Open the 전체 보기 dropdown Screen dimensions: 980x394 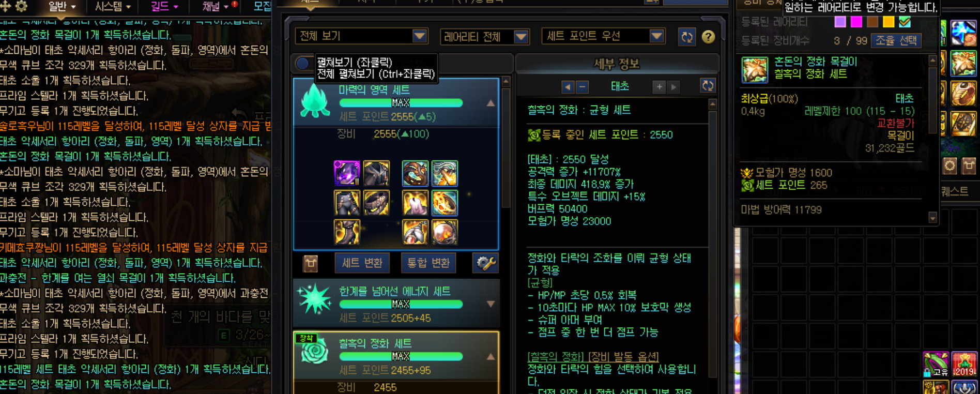(361, 36)
